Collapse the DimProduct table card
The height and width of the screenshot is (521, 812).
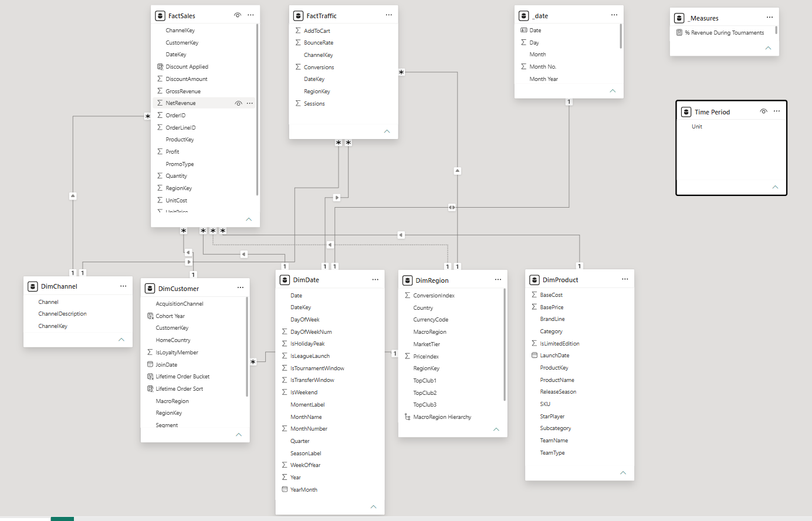point(623,473)
